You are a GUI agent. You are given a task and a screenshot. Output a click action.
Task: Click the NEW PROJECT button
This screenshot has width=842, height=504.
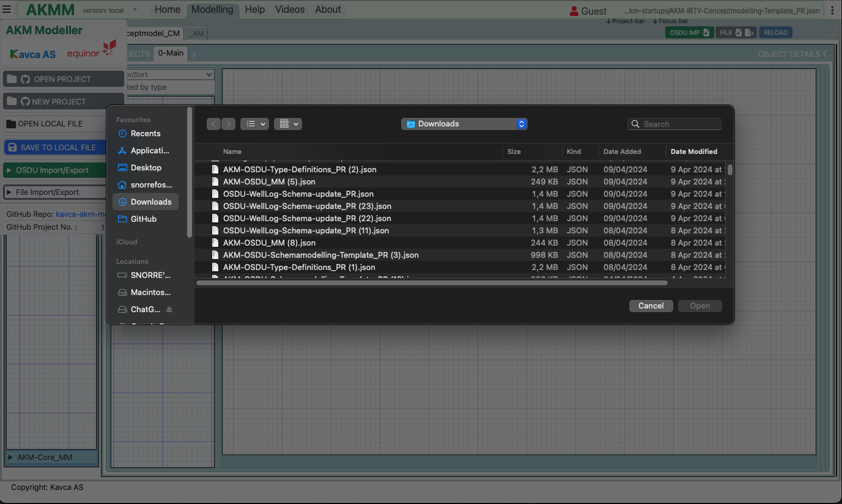(64, 101)
